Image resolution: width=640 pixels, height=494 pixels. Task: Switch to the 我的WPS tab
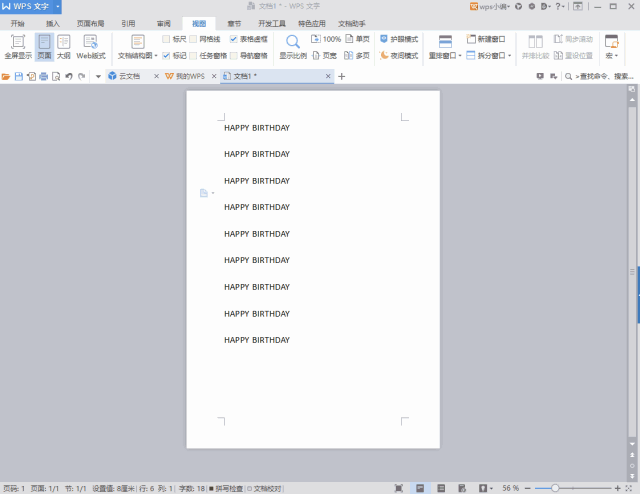click(190, 76)
